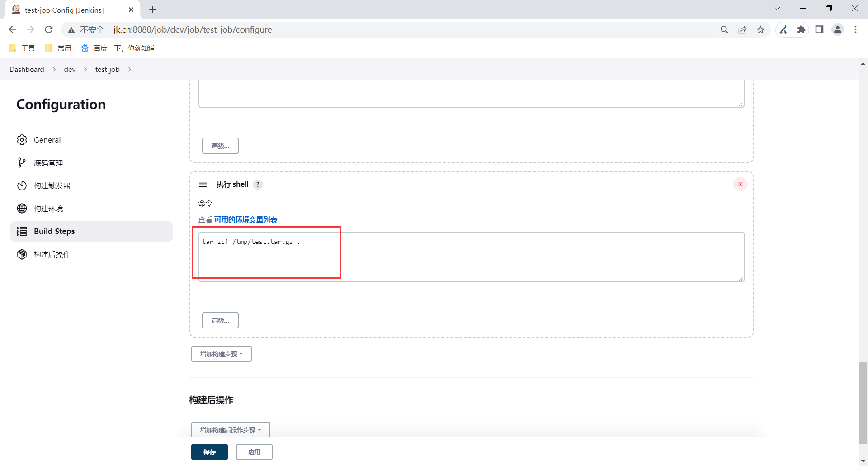Open the tab search dropdown arrow
868x466 pixels.
coord(777,9)
